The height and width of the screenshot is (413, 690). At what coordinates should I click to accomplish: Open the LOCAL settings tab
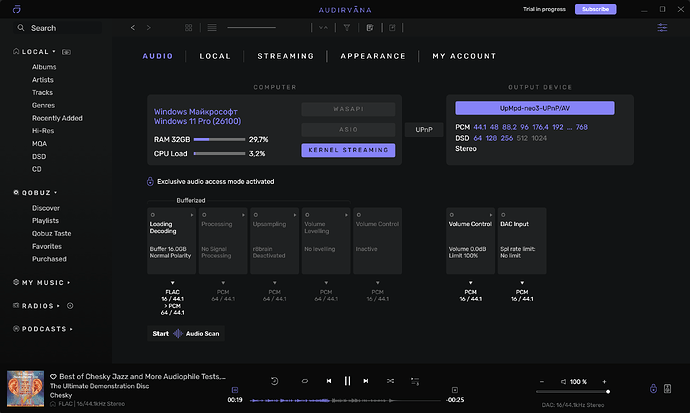pyautogui.click(x=215, y=56)
